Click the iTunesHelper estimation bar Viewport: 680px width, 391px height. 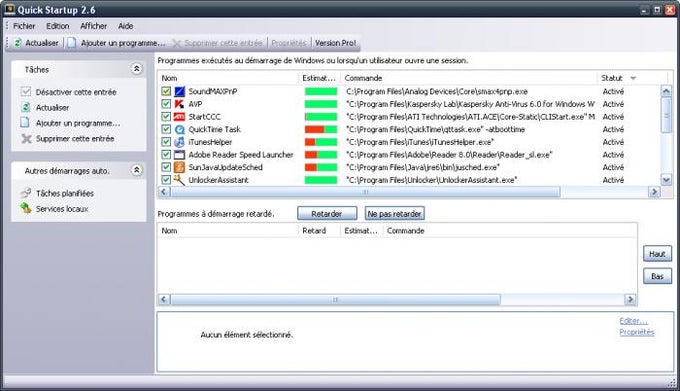(x=321, y=142)
